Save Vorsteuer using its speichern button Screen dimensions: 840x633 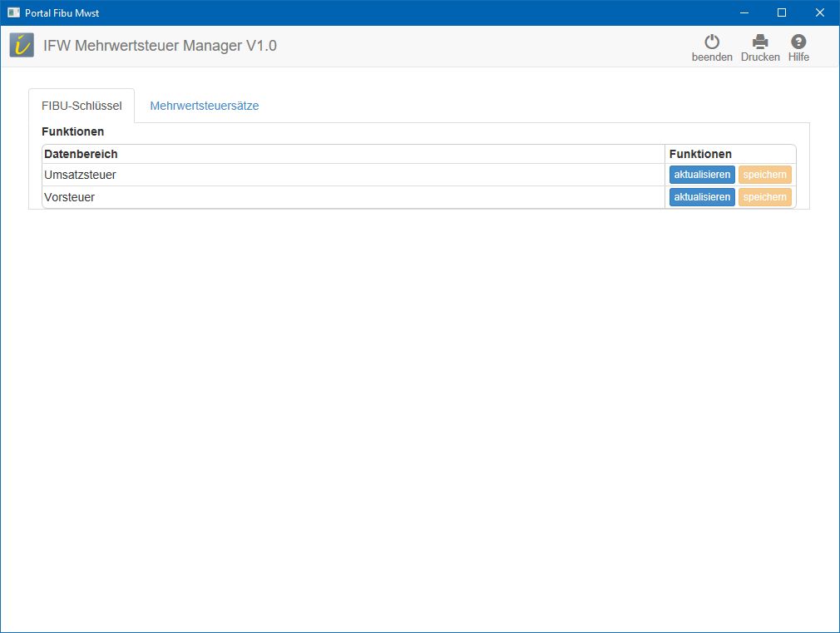[764, 197]
